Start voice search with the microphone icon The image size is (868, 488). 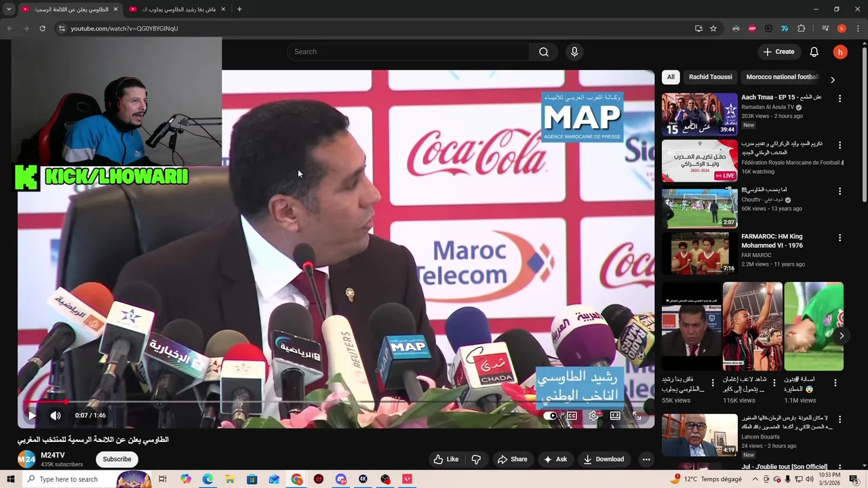point(574,52)
